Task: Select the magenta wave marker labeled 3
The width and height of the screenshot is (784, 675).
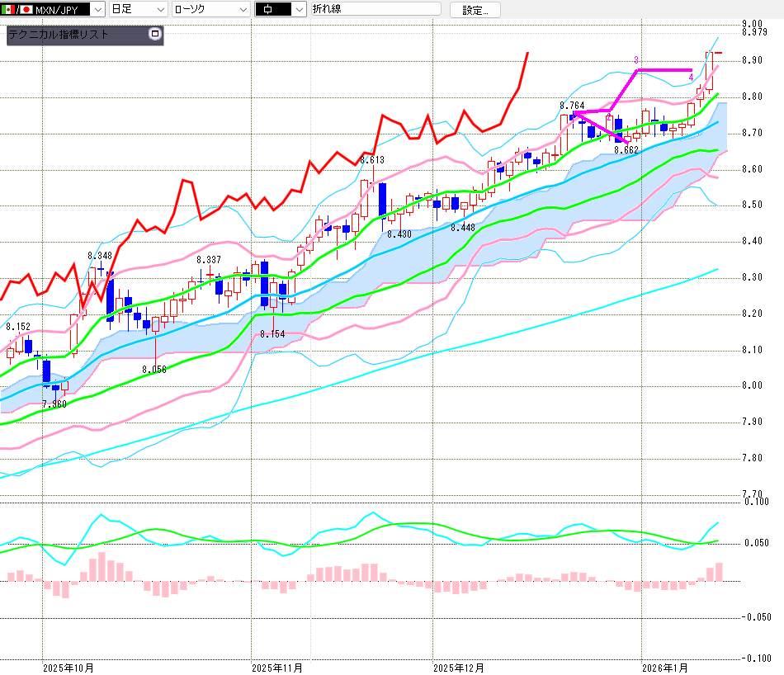Action: pos(636,60)
